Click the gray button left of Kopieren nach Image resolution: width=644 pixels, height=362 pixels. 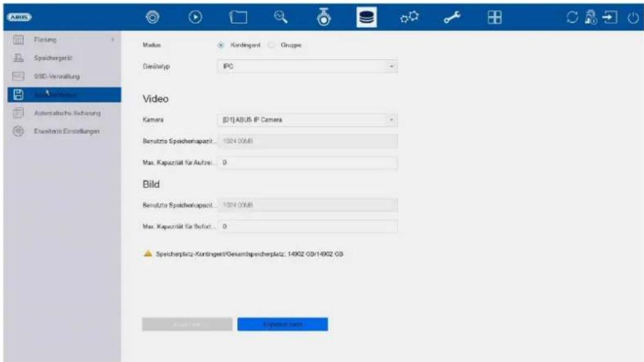click(188, 324)
